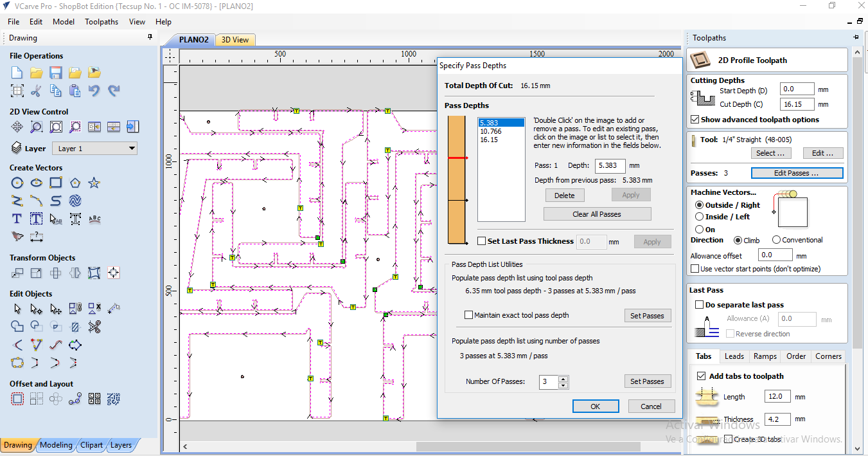Screen dimensions: 868x456
Task: Open the Toolpaths menu
Action: click(102, 21)
